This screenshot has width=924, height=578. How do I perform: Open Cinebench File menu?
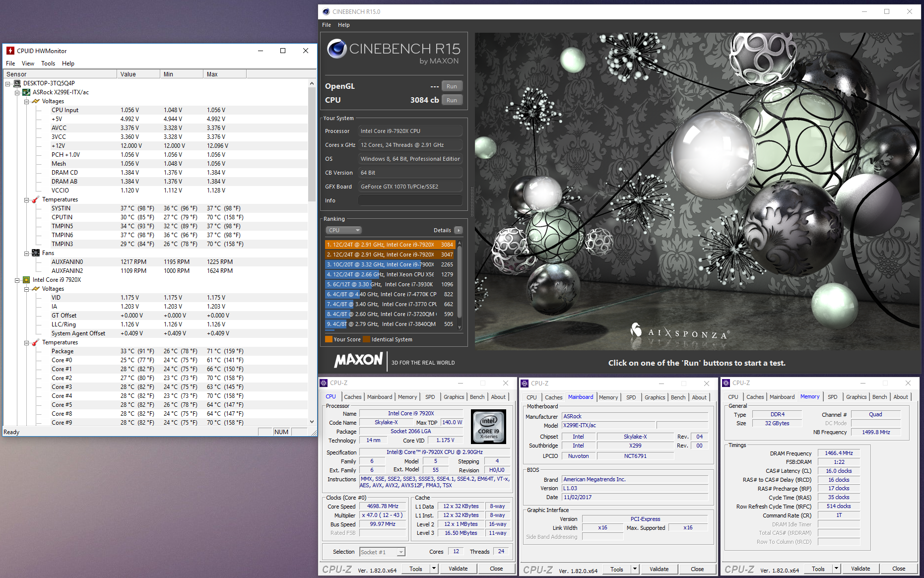(x=327, y=25)
